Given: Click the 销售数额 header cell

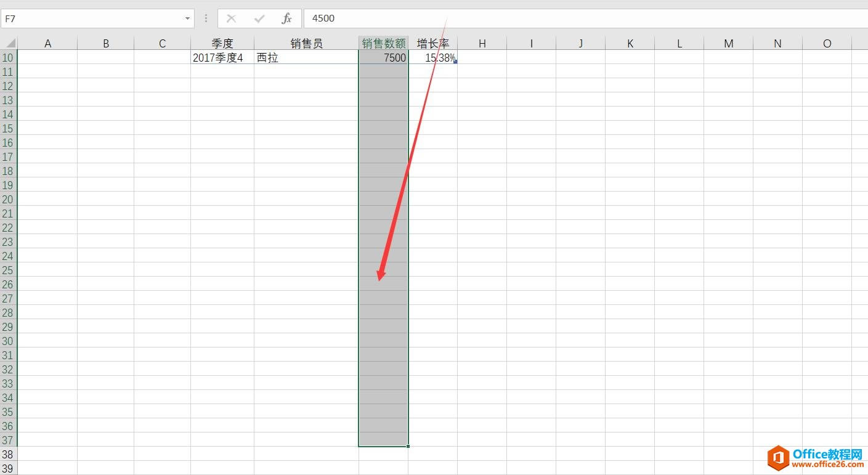Looking at the screenshot, I should [383, 43].
